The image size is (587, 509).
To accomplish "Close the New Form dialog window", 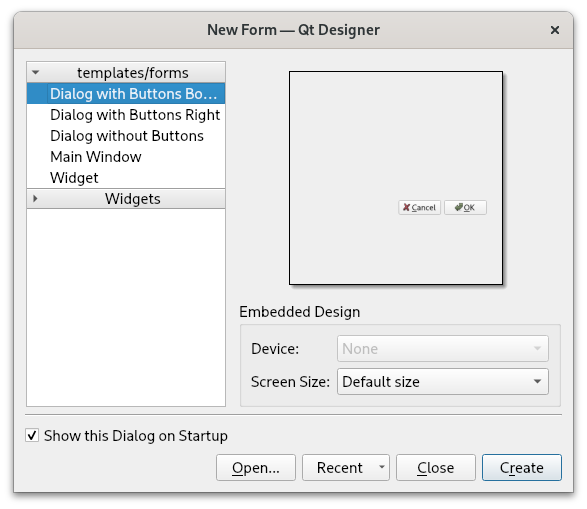I will coord(555,30).
